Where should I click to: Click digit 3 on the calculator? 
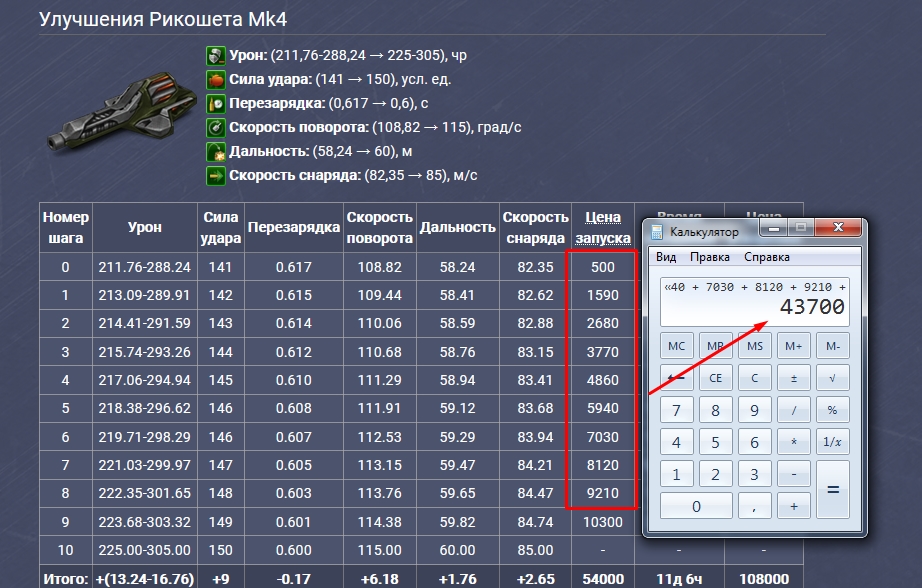coord(754,474)
